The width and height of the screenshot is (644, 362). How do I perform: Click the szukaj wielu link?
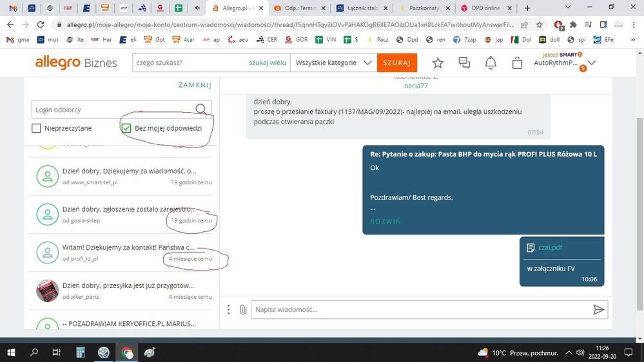pyautogui.click(x=268, y=62)
